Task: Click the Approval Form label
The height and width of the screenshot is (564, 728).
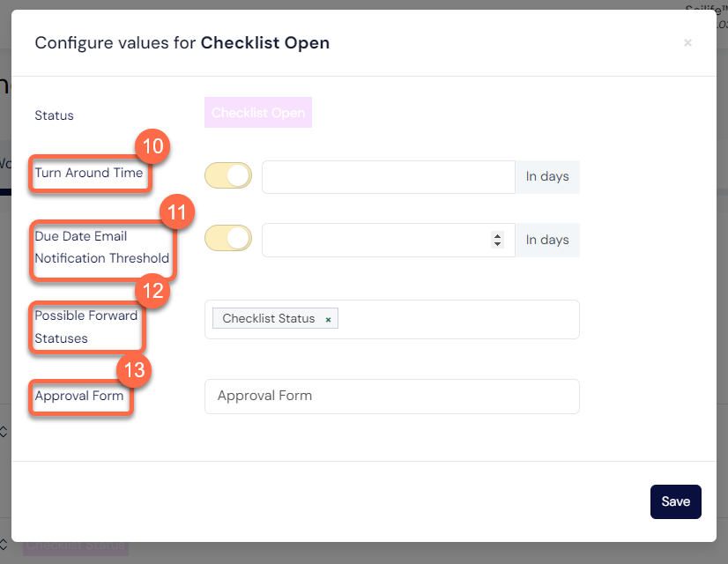Action: point(79,396)
